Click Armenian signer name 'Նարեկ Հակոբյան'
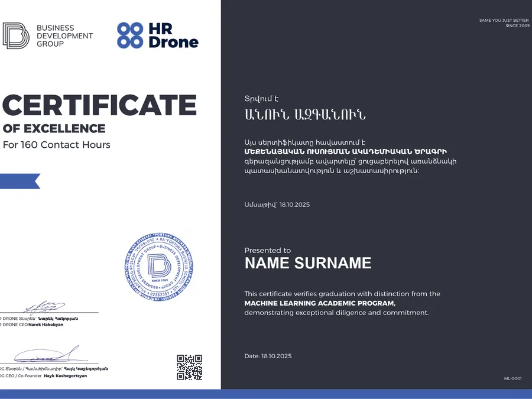This screenshot has width=532, height=399. tap(58, 319)
